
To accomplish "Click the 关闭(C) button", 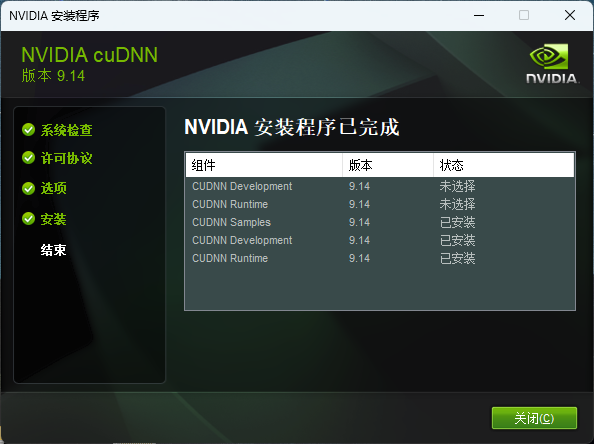I will pos(534,418).
